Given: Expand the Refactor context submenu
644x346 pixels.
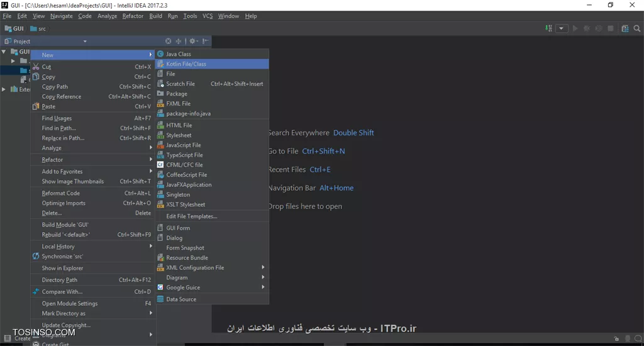Looking at the screenshot, I should 92,160.
